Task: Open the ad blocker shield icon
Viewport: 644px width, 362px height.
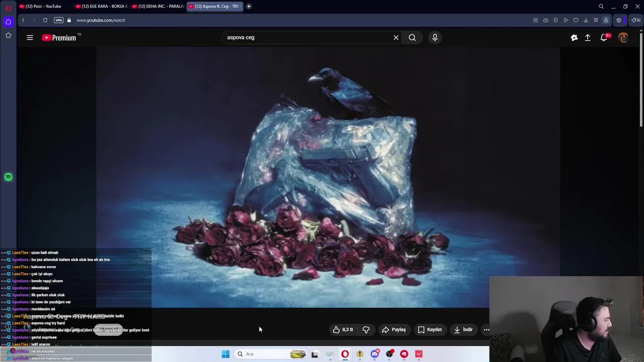Action: [556, 20]
